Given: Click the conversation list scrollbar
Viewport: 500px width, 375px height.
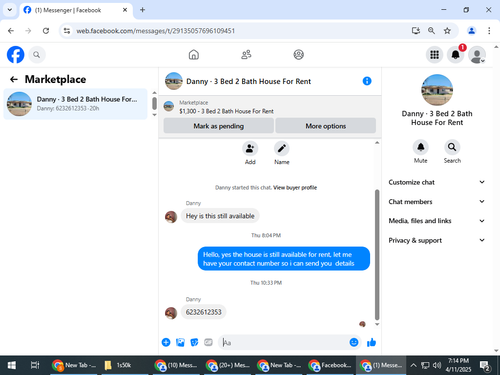Looking at the screenshot, I should click(x=154, y=103).
